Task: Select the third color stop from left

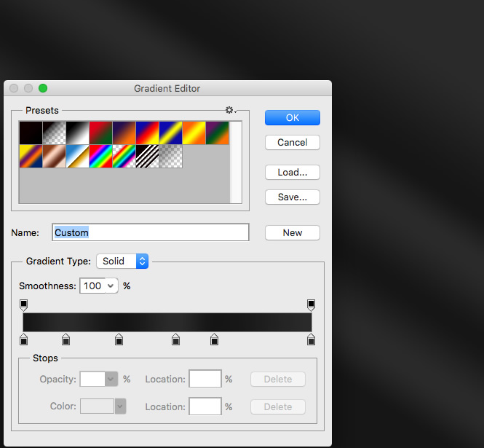Action: [x=119, y=339]
